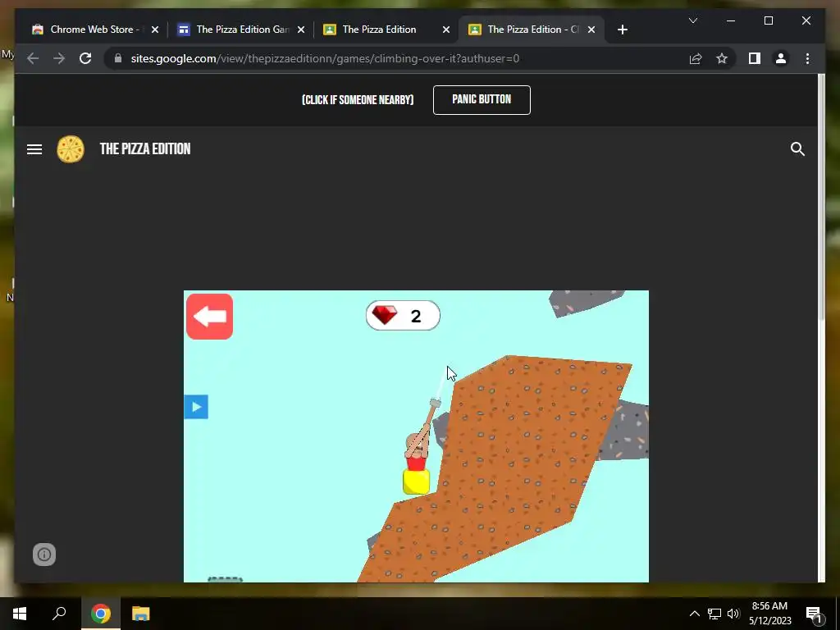The width and height of the screenshot is (840, 630).
Task: Click the page vertical scrollbar
Action: click(x=821, y=199)
